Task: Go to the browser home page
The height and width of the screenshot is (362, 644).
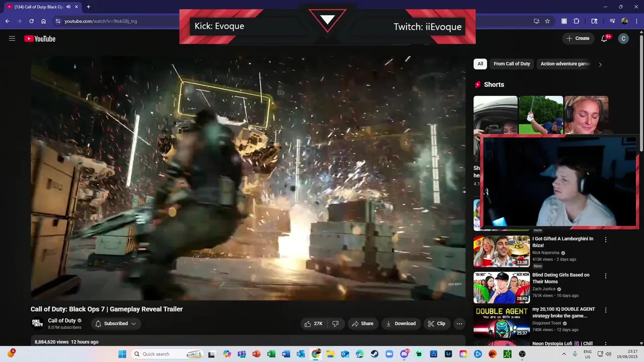Action: pyautogui.click(x=44, y=21)
